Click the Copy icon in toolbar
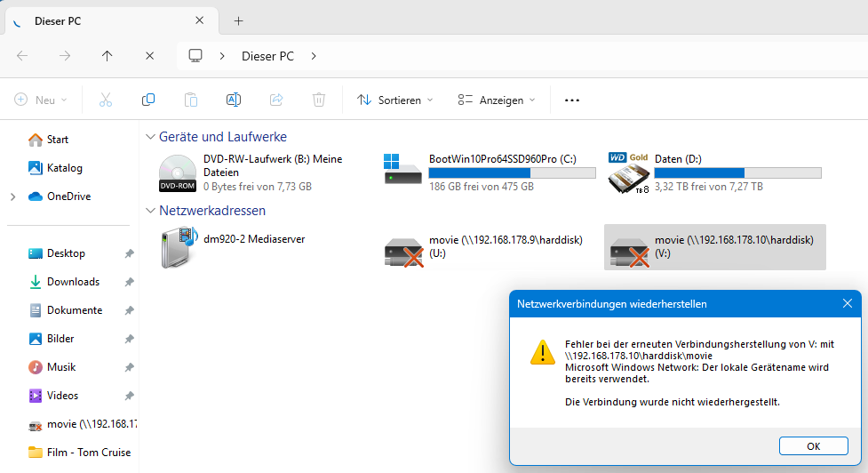 click(148, 100)
